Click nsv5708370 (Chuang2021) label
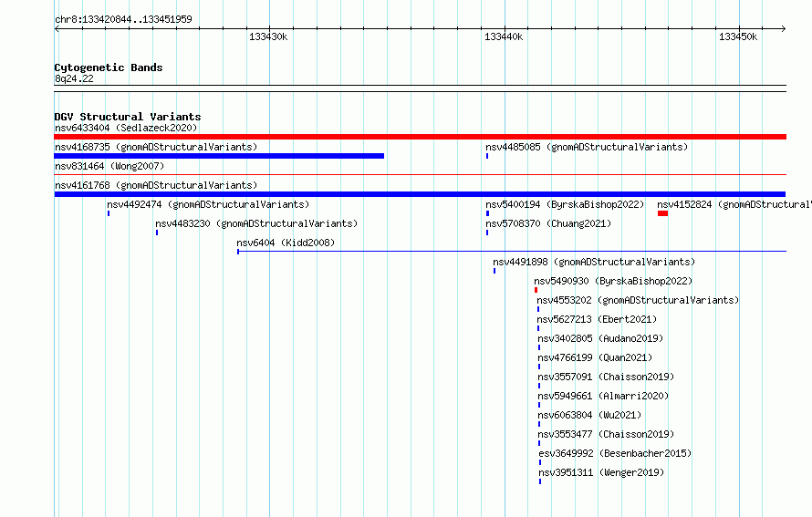Image resolution: width=812 pixels, height=517 pixels. coord(548,223)
